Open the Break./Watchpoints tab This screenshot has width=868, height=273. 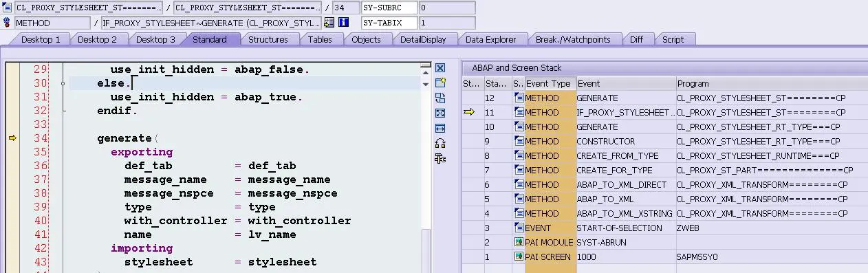(573, 39)
